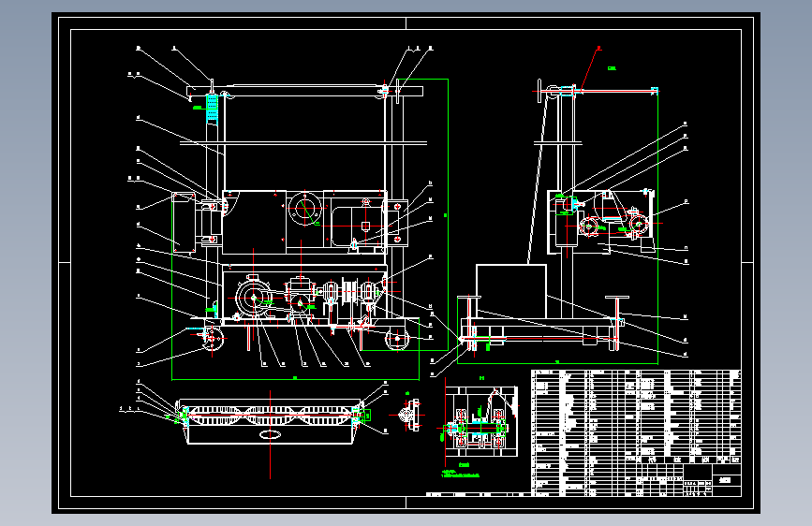
Task: Select the red leader line at top right
Action: click(590, 69)
